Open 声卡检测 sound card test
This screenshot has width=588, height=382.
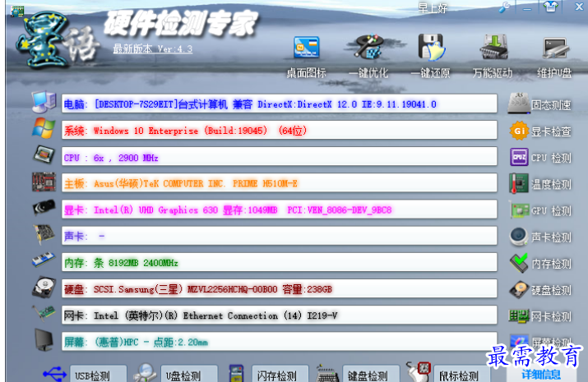coord(551,237)
